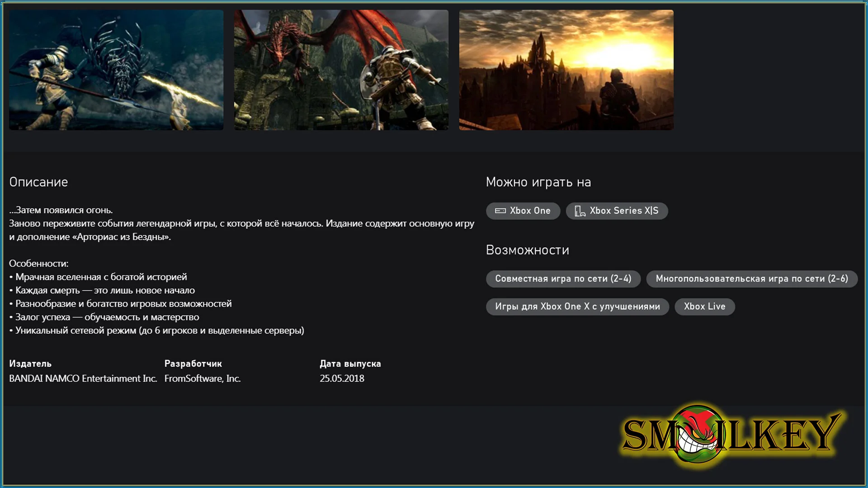The image size is (868, 488).
Task: Click 'Совместная игра по сети (2-4)' tag
Action: pos(563,279)
